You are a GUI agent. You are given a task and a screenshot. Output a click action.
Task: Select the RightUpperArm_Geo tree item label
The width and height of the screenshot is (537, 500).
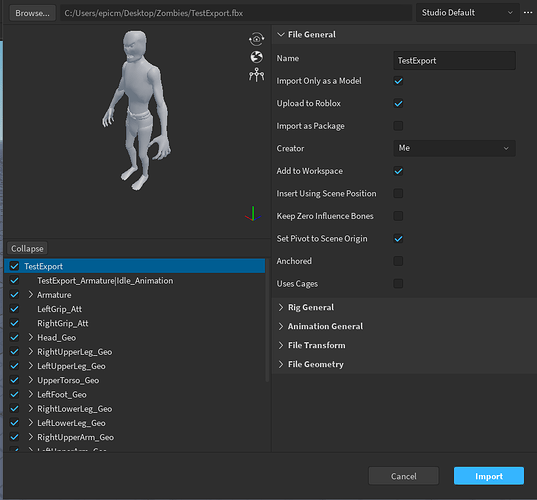pos(75,437)
